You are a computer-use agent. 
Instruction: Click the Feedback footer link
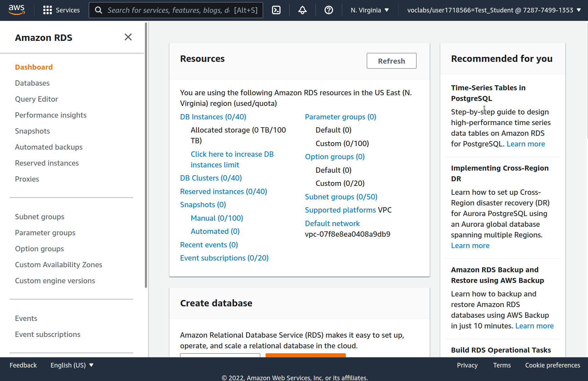[23, 365]
